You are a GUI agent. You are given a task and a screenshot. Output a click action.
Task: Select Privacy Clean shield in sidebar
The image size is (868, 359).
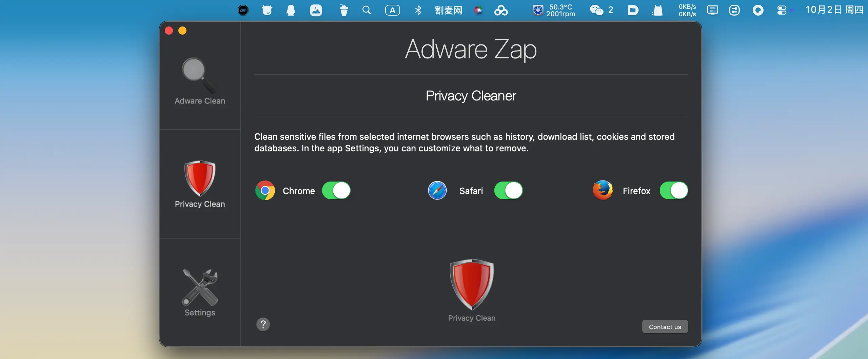199,184
